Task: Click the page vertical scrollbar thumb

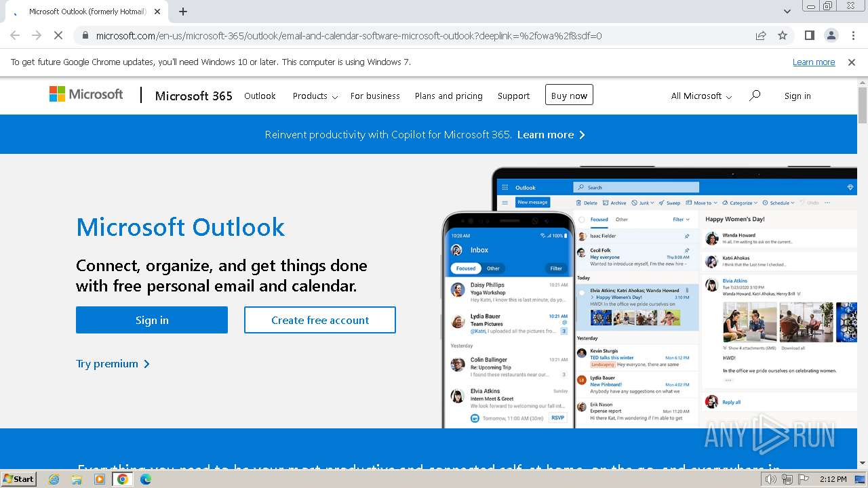Action: coord(863,105)
